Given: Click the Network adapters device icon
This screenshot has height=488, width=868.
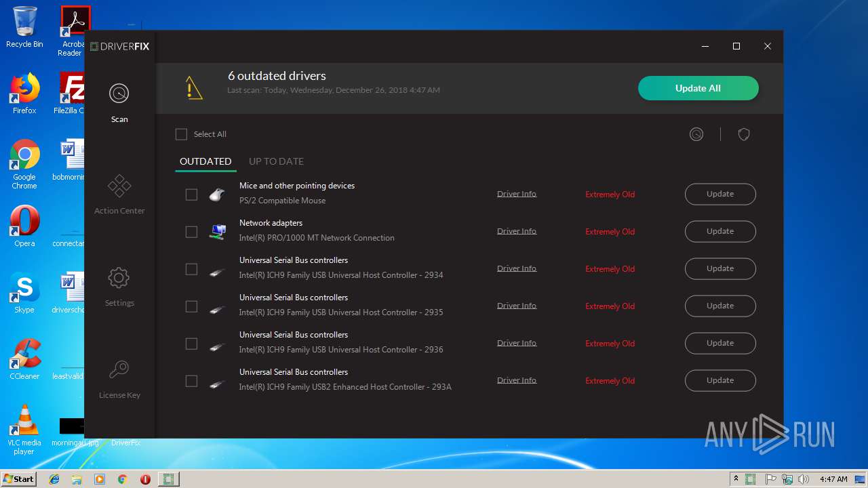Looking at the screenshot, I should 217,232.
